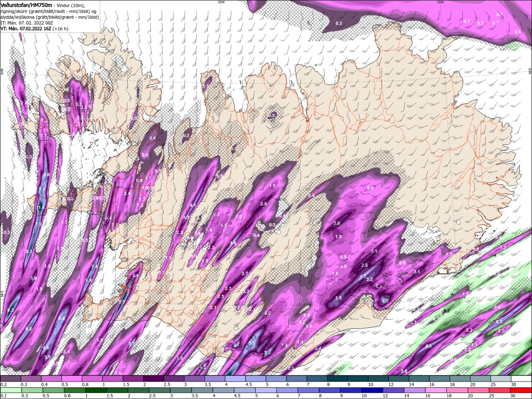Click the 6.2 precipitation value on the map
The width and height of the screenshot is (532, 399).
(x=29, y=329)
